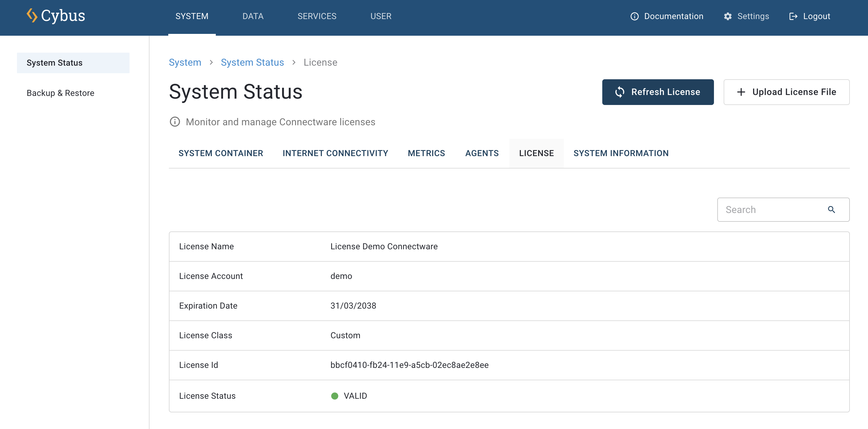The height and width of the screenshot is (429, 868).
Task: Go to the USER menu
Action: coord(381,16)
